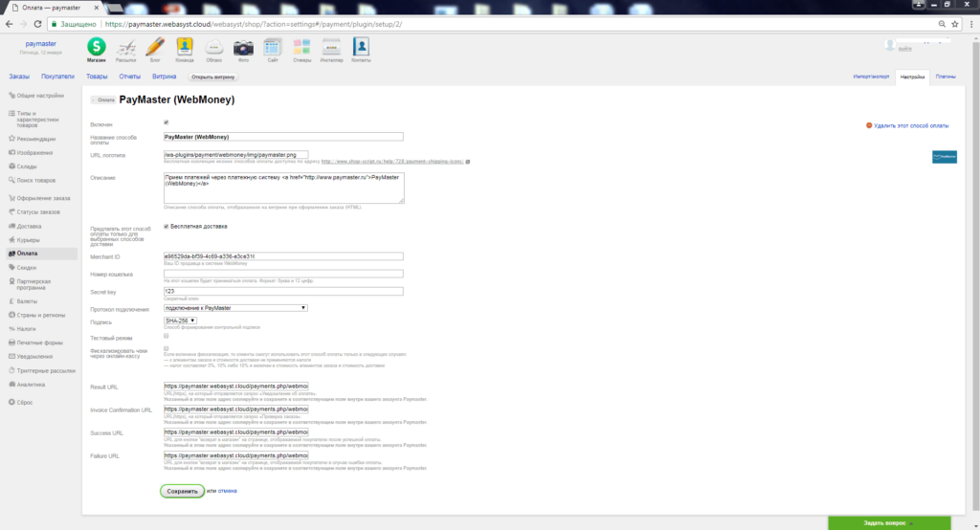Go back using browser back arrow

pos(9,24)
